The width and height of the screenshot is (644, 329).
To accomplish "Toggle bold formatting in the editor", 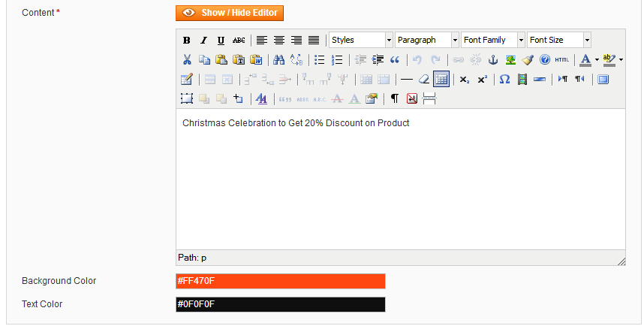I will coord(187,41).
